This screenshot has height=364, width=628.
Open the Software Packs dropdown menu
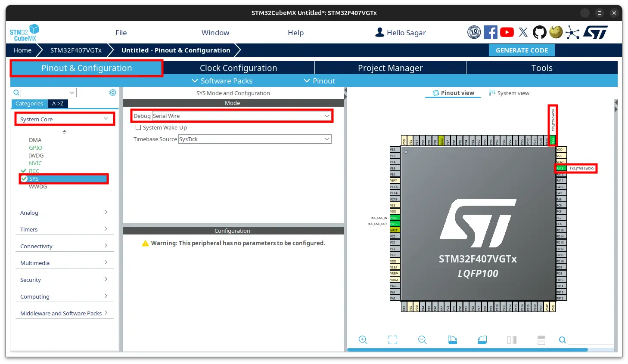click(x=222, y=81)
